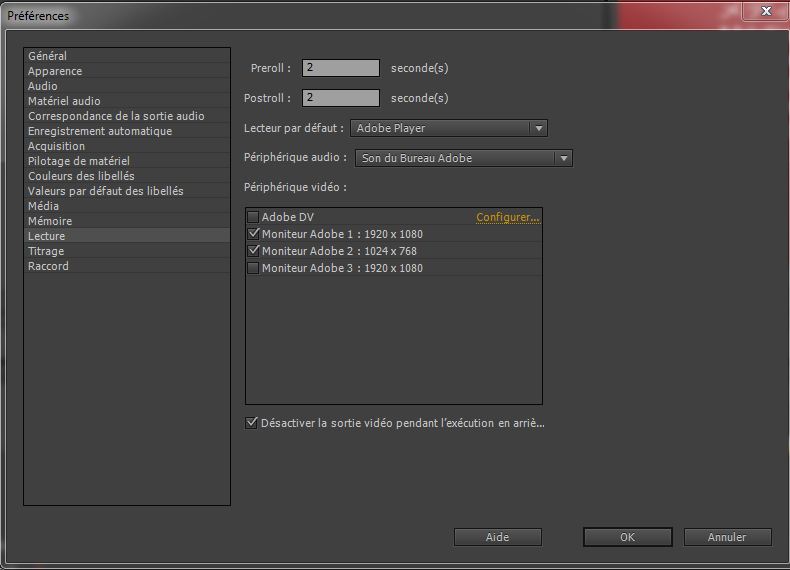Click the Configurer... link
Viewport: 790px width, 570px height.
coord(507,217)
